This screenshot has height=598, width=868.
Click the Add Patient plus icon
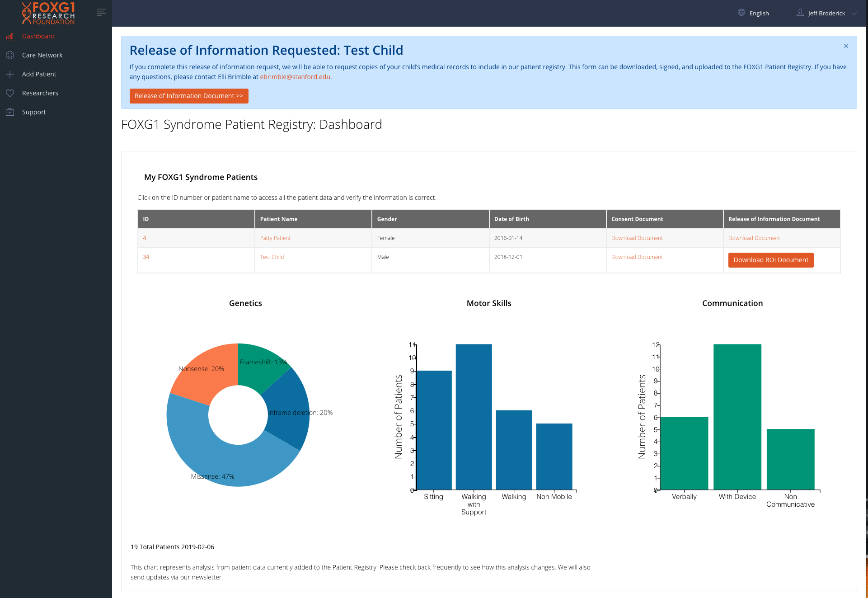pos(10,74)
